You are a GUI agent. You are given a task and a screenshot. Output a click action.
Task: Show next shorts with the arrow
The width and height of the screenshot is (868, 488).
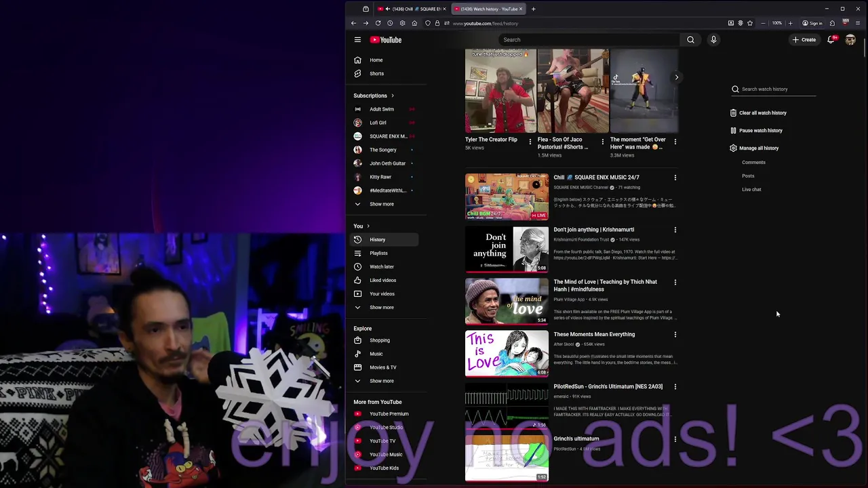[x=676, y=77]
